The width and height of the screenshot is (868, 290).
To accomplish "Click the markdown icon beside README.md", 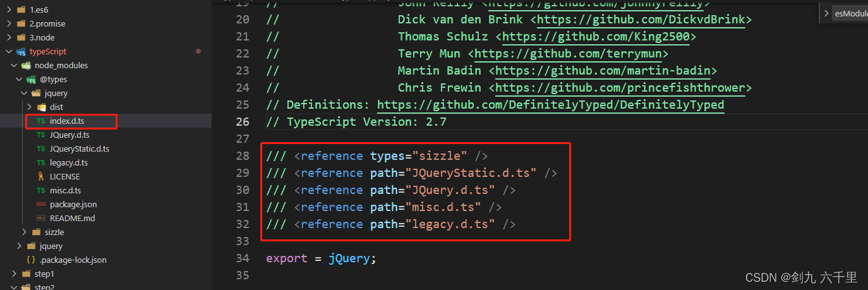I will pyautogui.click(x=41, y=218).
